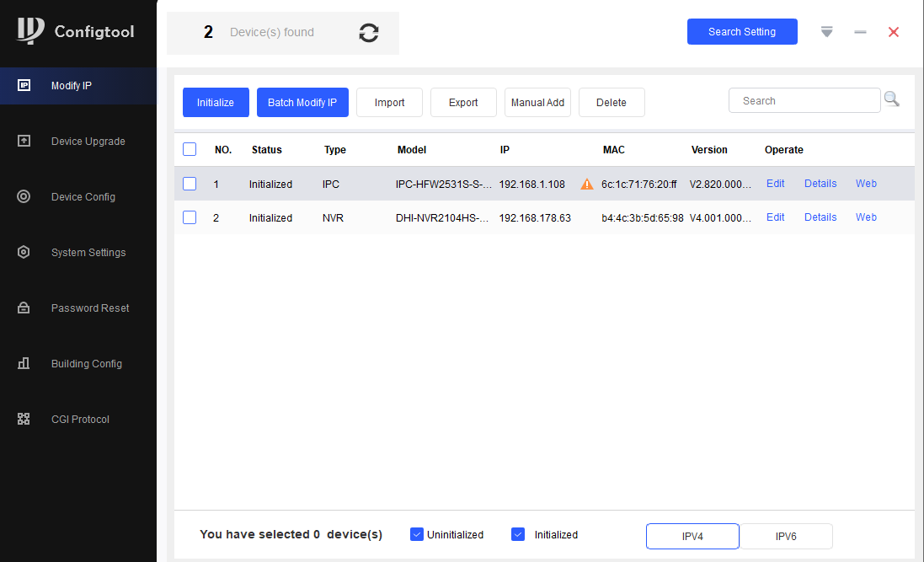Click the CGI Protocol sidebar icon
This screenshot has height=562, width=924.
pyautogui.click(x=24, y=419)
